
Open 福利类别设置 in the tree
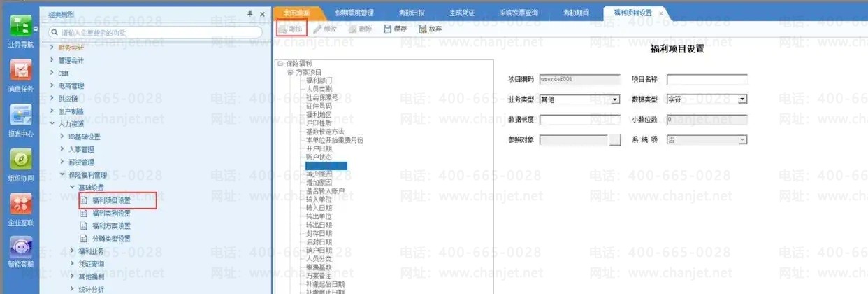click(111, 213)
